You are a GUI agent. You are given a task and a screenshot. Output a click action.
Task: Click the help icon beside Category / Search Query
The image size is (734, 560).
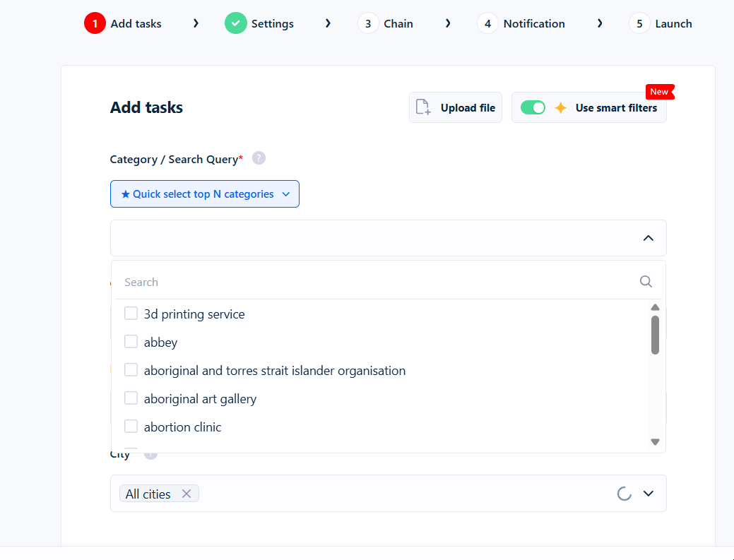(x=259, y=158)
